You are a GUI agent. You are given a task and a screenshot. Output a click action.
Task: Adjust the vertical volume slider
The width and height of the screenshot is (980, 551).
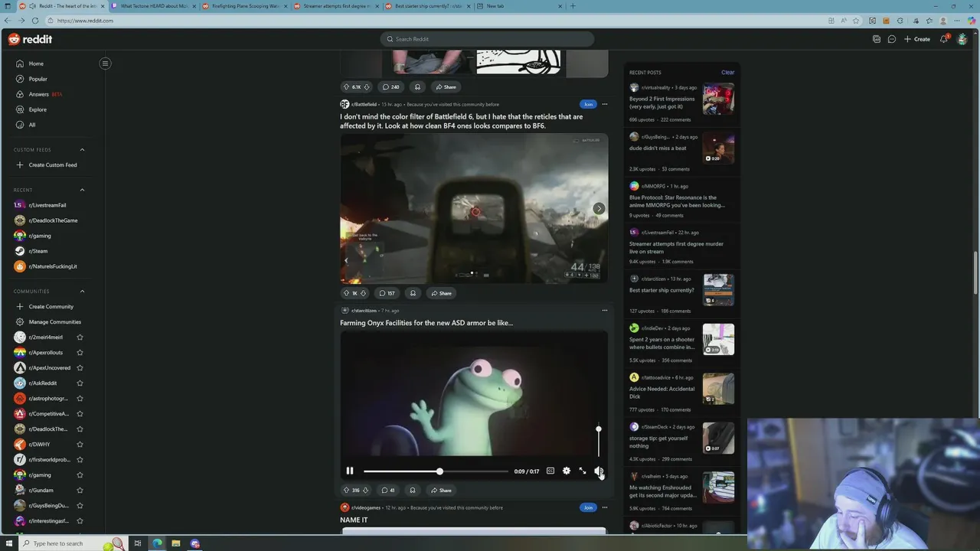(x=599, y=443)
